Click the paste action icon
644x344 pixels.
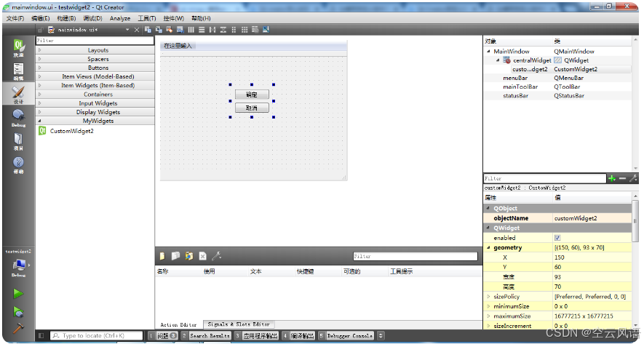[189, 256]
